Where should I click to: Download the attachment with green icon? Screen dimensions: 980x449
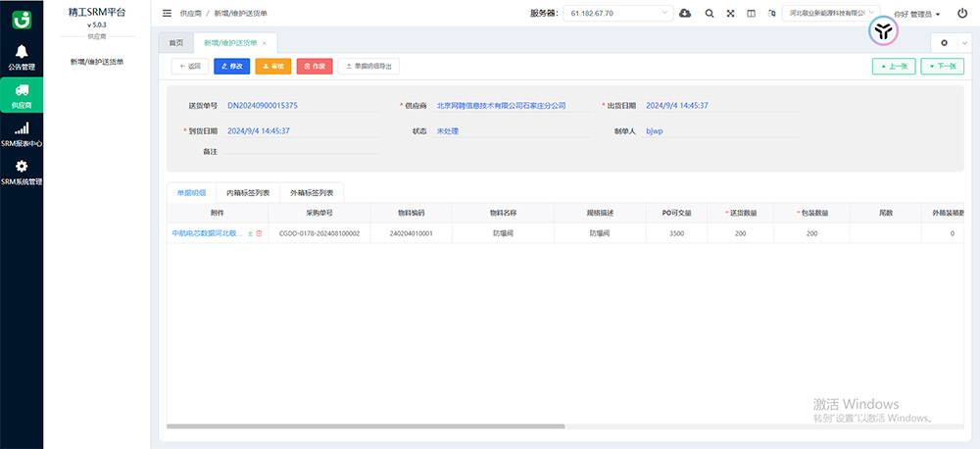(250, 233)
